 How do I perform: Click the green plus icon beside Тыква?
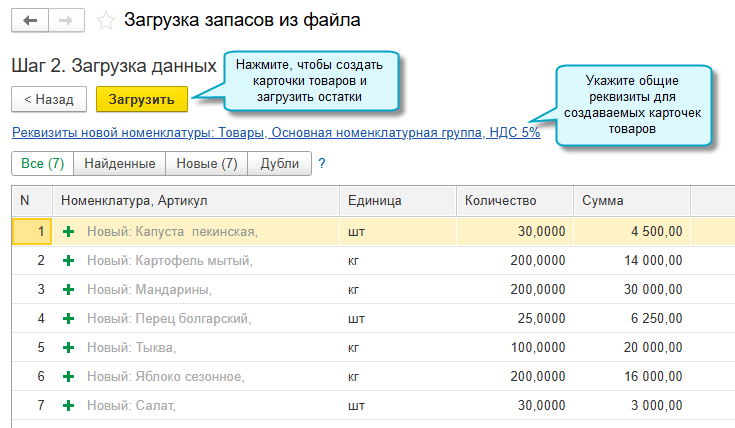point(69,348)
